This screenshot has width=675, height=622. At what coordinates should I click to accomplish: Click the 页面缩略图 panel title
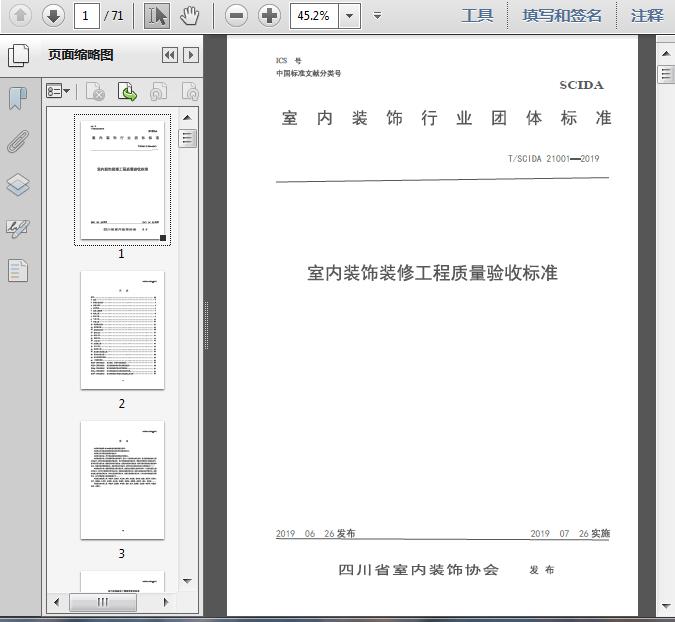click(81, 55)
